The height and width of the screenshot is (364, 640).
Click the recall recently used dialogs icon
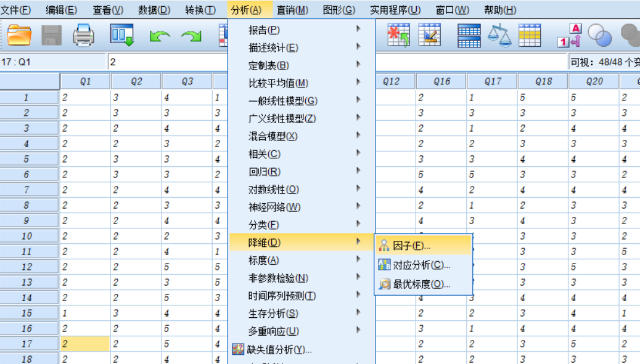pos(120,36)
